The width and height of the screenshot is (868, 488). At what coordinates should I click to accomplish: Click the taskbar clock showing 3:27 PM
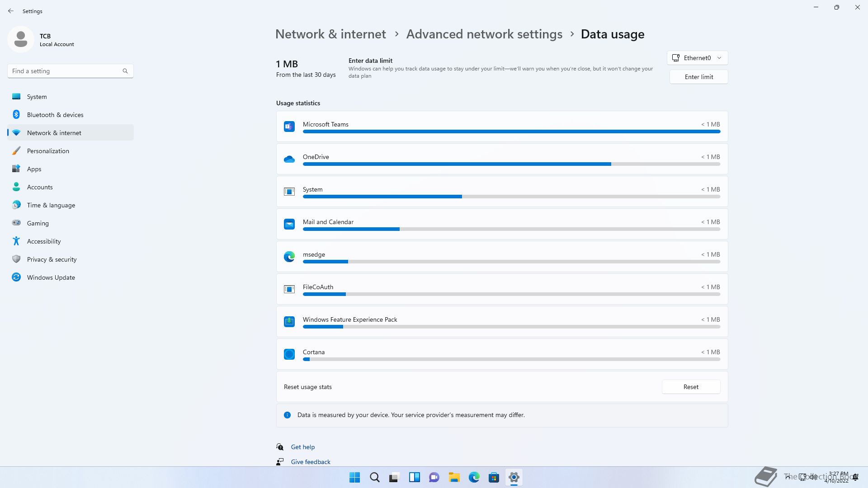pos(837,477)
